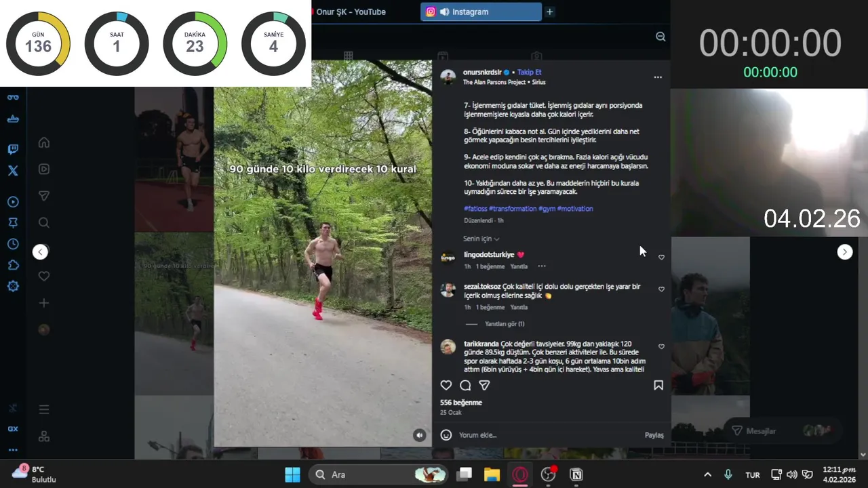Open onursnkrdslr avatar in post header
Viewport: 868px width, 488px height.
coord(448,77)
